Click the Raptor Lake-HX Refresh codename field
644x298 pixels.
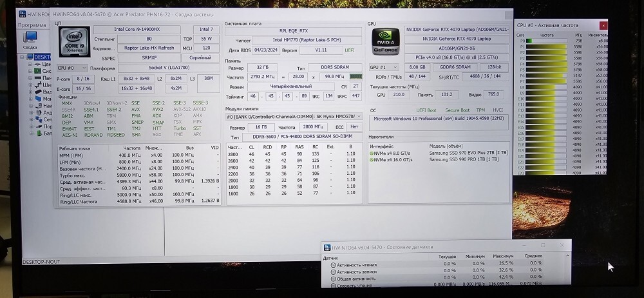(x=149, y=48)
